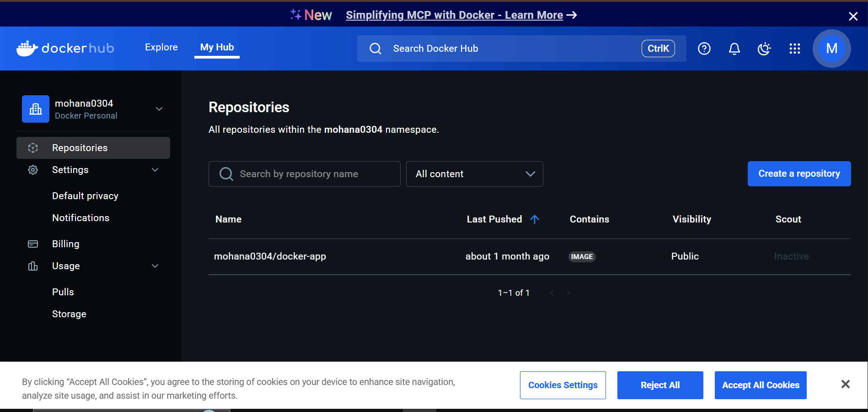
Task: Sort by the Last Pushed column header
Action: point(494,219)
